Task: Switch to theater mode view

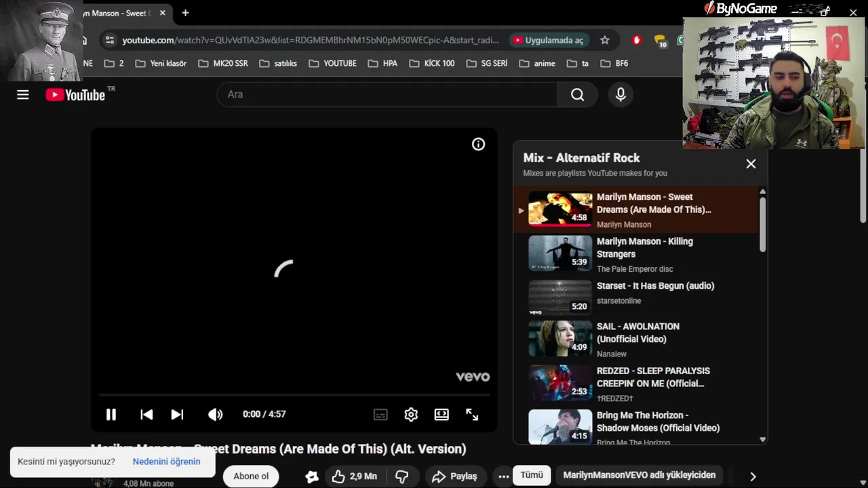Action: pos(441,414)
